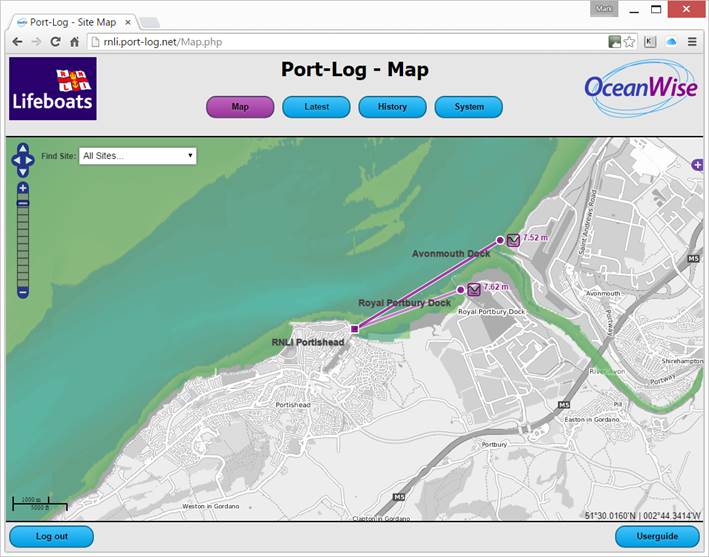Zoom in using the plus button
Viewport: 709px width, 557px height.
click(23, 188)
